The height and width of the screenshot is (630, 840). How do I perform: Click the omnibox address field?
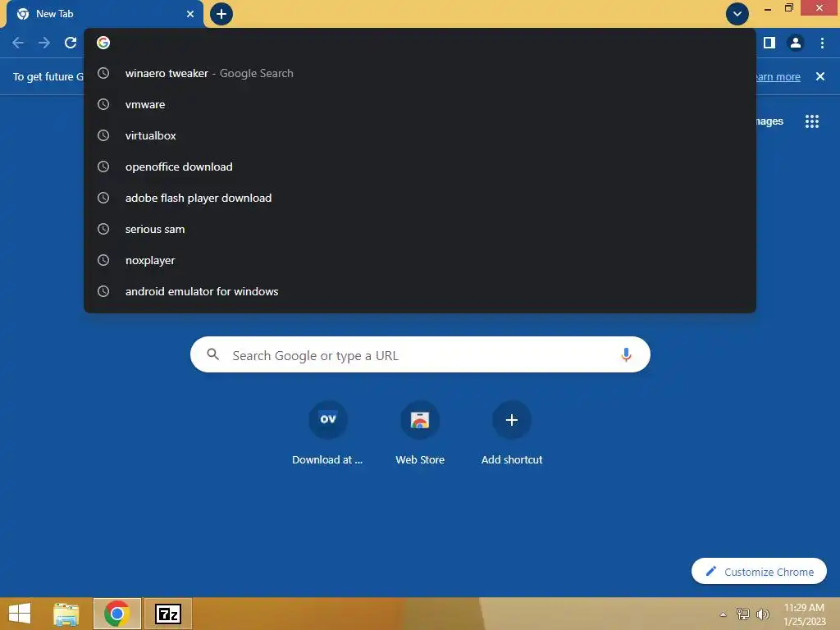(x=420, y=43)
